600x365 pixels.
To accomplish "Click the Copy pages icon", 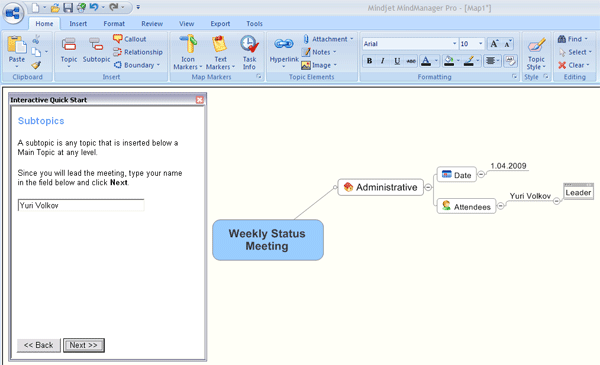I will pos(36,52).
